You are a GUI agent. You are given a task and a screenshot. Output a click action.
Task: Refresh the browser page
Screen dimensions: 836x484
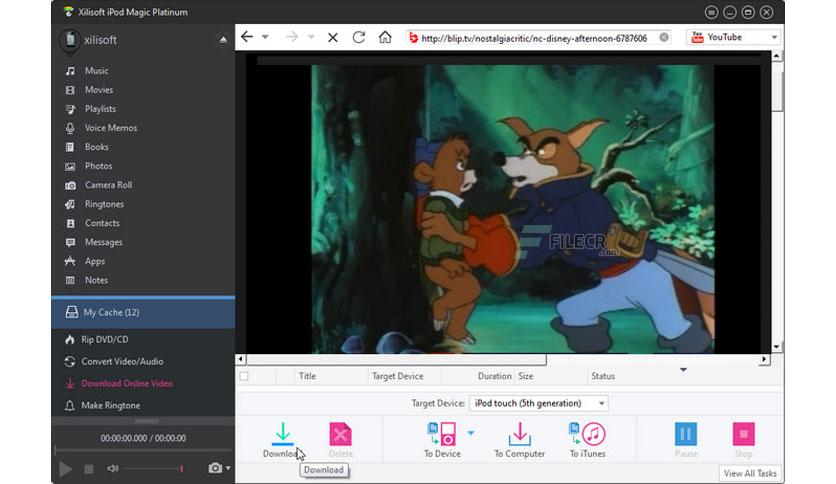[x=359, y=37]
